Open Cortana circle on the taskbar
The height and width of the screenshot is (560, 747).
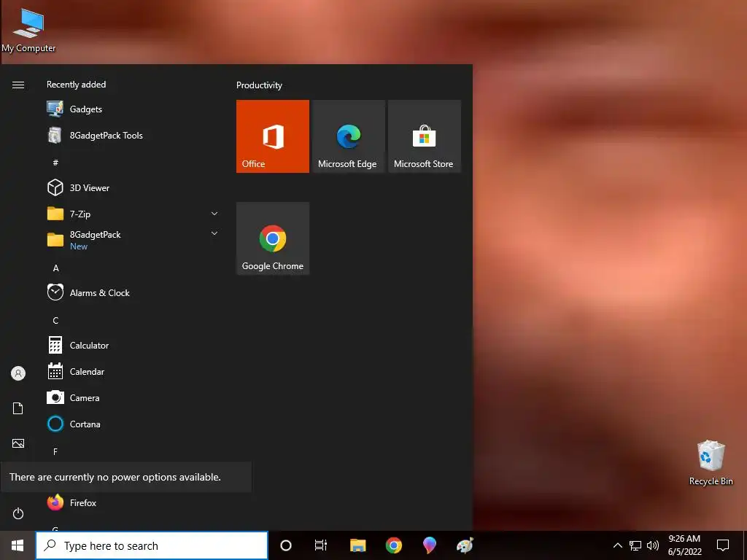pyautogui.click(x=286, y=545)
